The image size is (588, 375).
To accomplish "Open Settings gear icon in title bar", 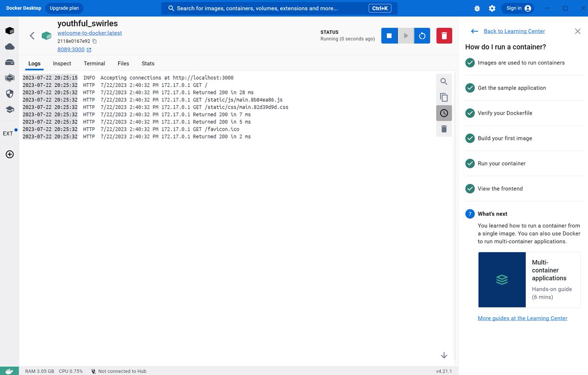I will click(492, 8).
